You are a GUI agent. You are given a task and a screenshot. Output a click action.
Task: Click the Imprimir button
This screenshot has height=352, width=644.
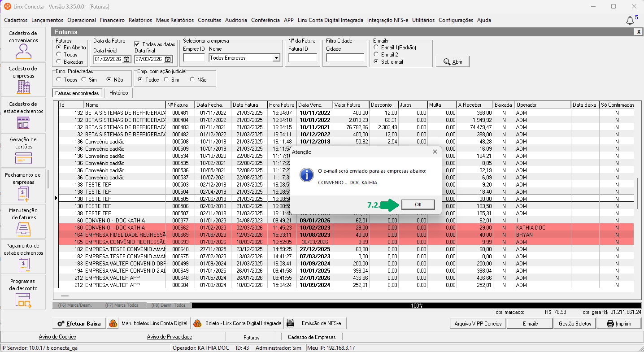coord(619,324)
